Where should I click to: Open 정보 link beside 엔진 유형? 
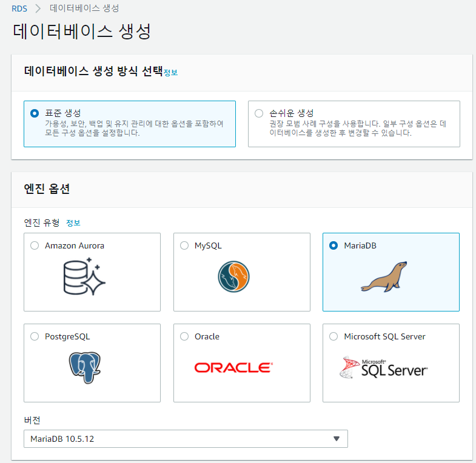click(73, 223)
